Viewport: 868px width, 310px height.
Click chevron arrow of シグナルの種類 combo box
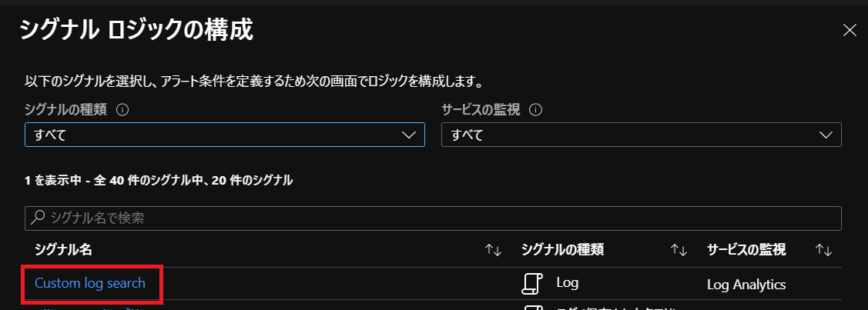click(408, 135)
